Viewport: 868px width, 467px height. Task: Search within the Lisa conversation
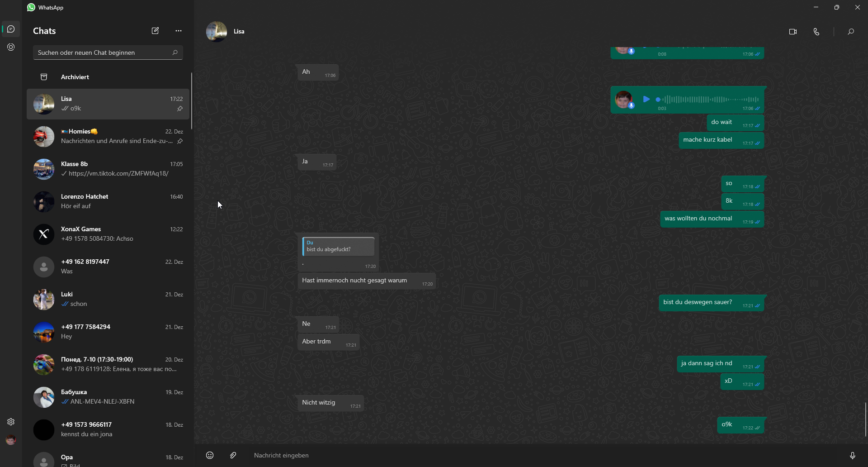point(850,32)
